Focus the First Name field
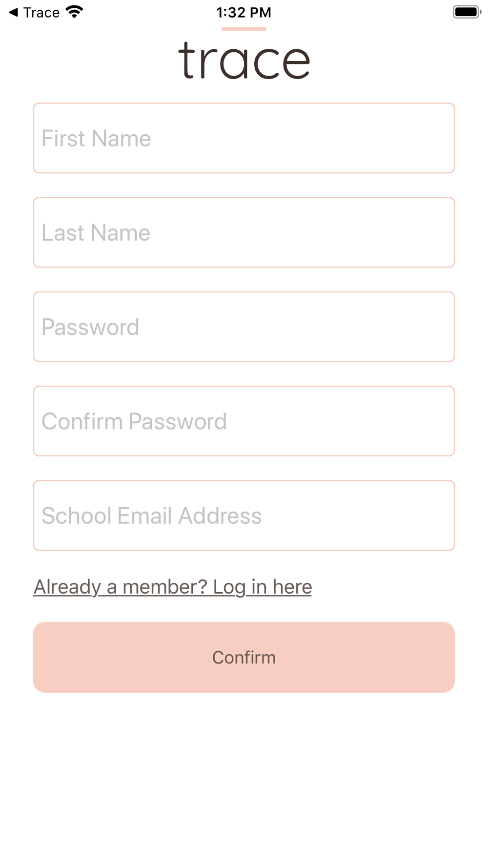The height and width of the screenshot is (868, 488). click(244, 138)
